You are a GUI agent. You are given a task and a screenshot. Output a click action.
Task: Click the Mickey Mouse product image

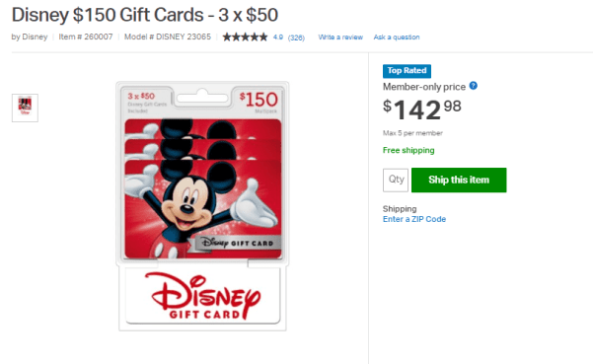pos(203,189)
